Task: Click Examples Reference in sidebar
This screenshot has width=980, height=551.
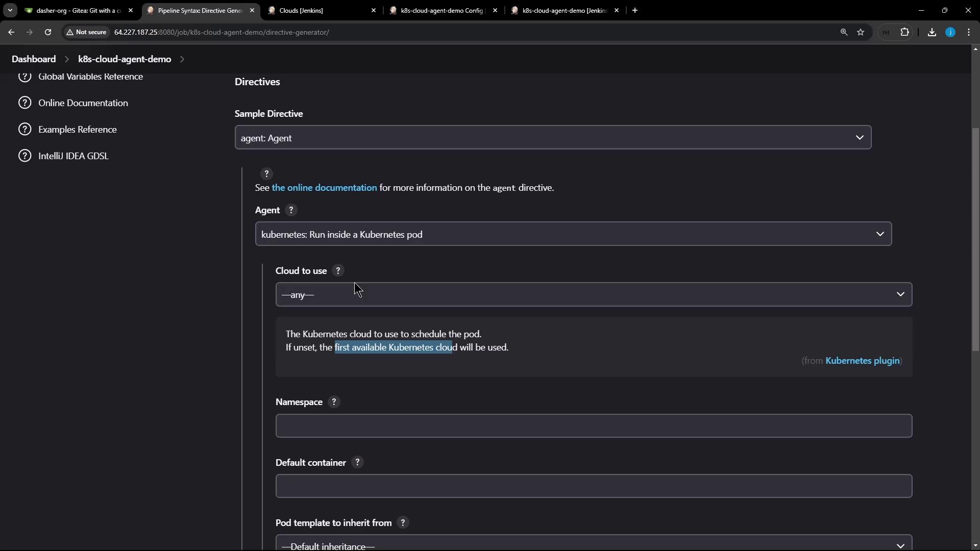Action: click(77, 130)
